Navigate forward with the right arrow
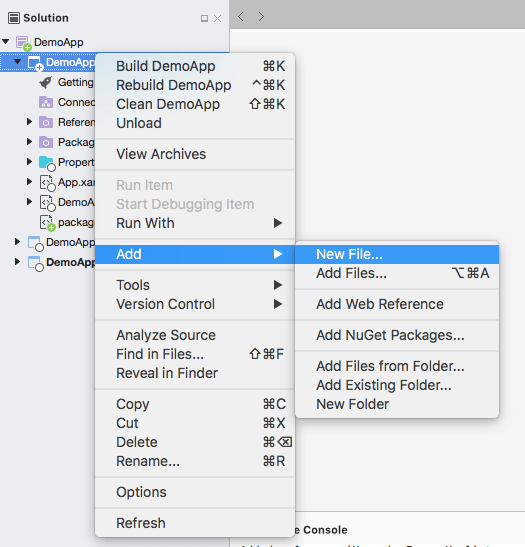This screenshot has width=525, height=547. [261, 16]
